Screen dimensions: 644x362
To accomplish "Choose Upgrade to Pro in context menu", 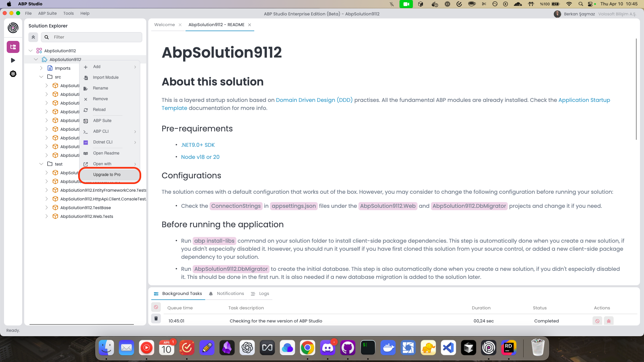I will (x=107, y=175).
